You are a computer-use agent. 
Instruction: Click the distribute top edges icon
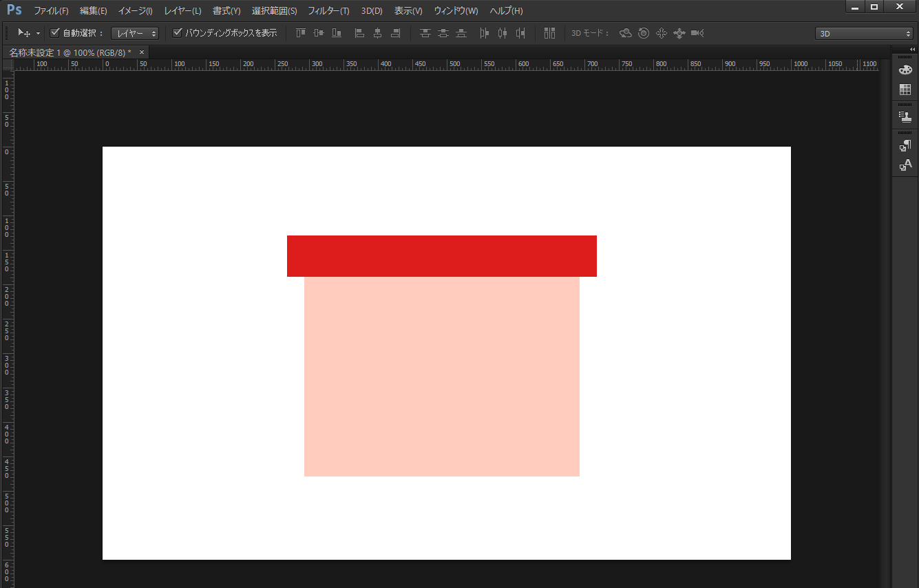tap(425, 33)
